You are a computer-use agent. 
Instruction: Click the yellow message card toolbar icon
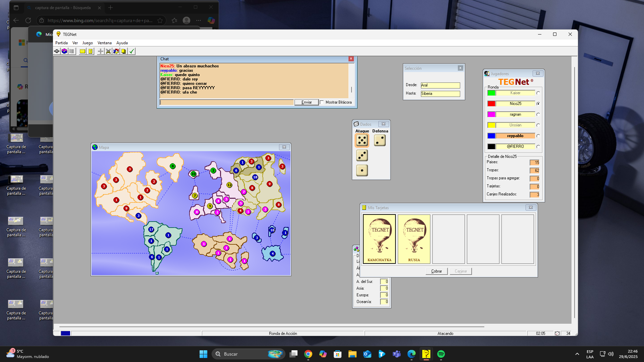(83, 51)
